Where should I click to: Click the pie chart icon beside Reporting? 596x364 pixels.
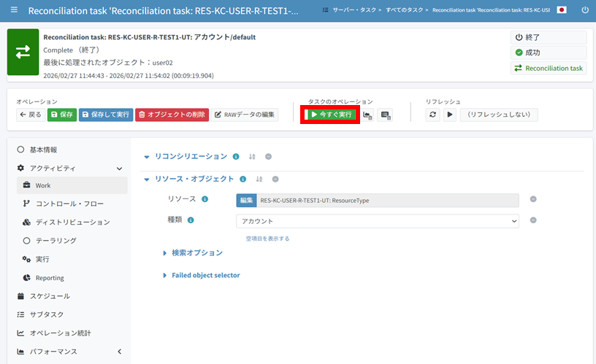point(26,278)
